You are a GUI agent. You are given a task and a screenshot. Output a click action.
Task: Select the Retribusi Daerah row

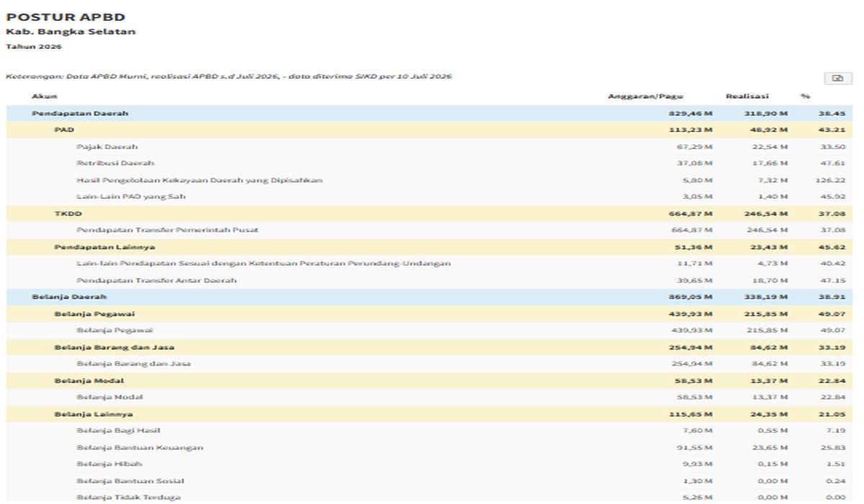(x=429, y=163)
